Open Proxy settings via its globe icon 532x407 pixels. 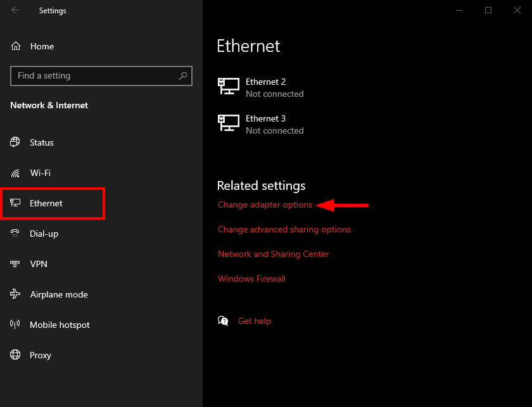[16, 355]
